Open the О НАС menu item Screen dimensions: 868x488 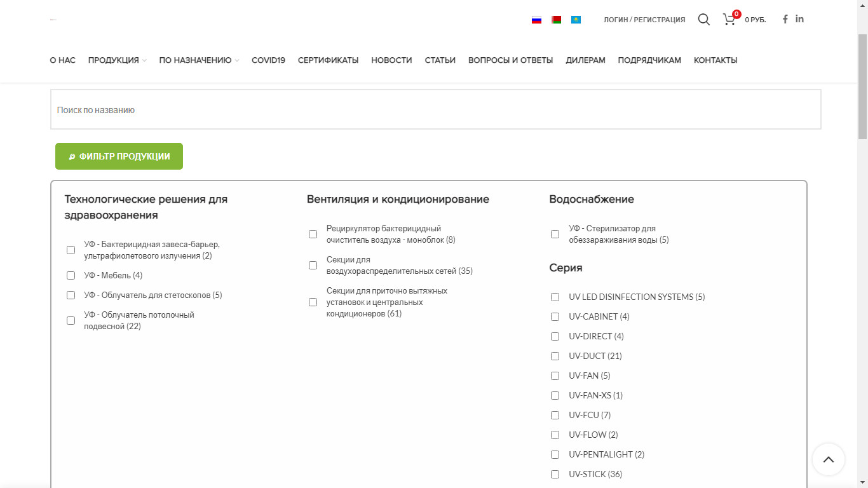[x=62, y=60]
